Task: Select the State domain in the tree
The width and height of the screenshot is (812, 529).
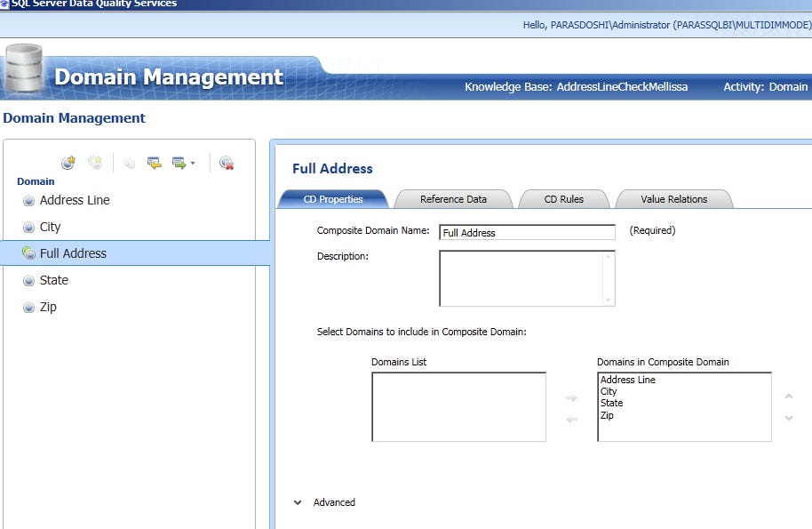Action: pos(54,280)
